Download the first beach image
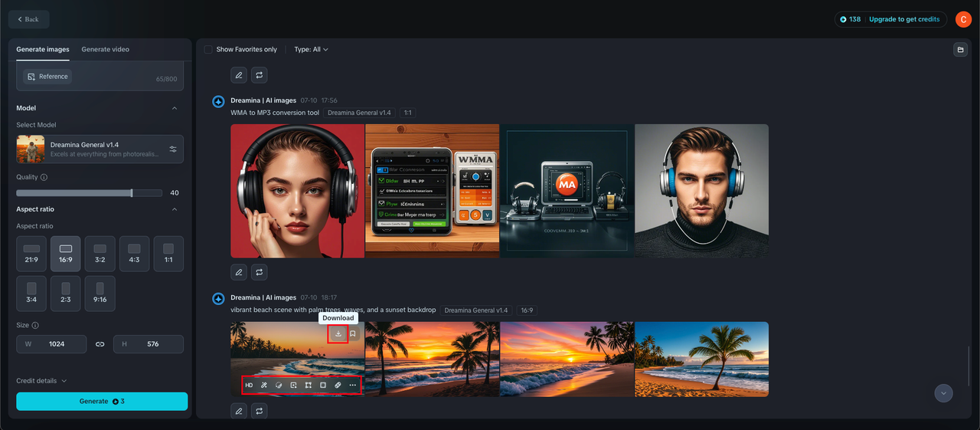Screen dimensions: 980x430 (x=338, y=333)
